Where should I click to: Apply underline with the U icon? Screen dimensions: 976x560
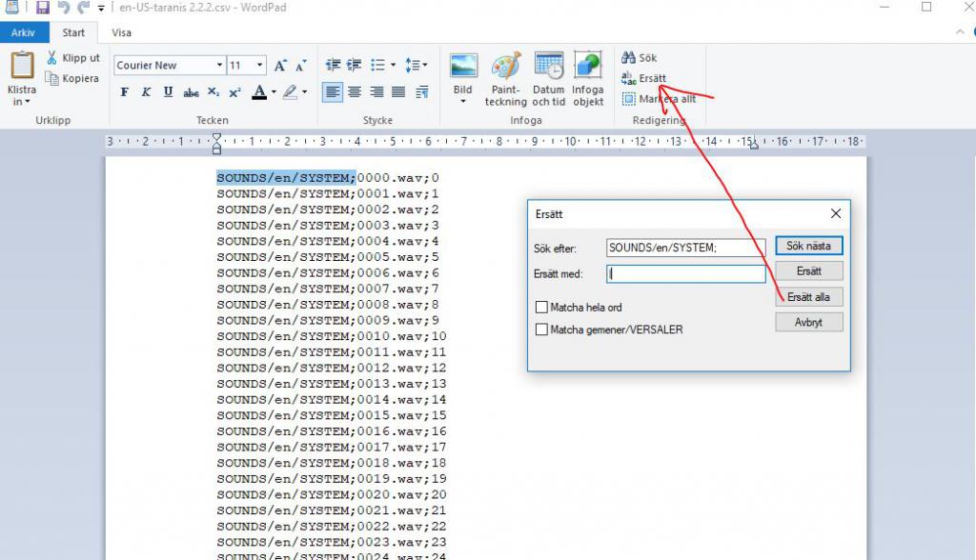pos(168,92)
